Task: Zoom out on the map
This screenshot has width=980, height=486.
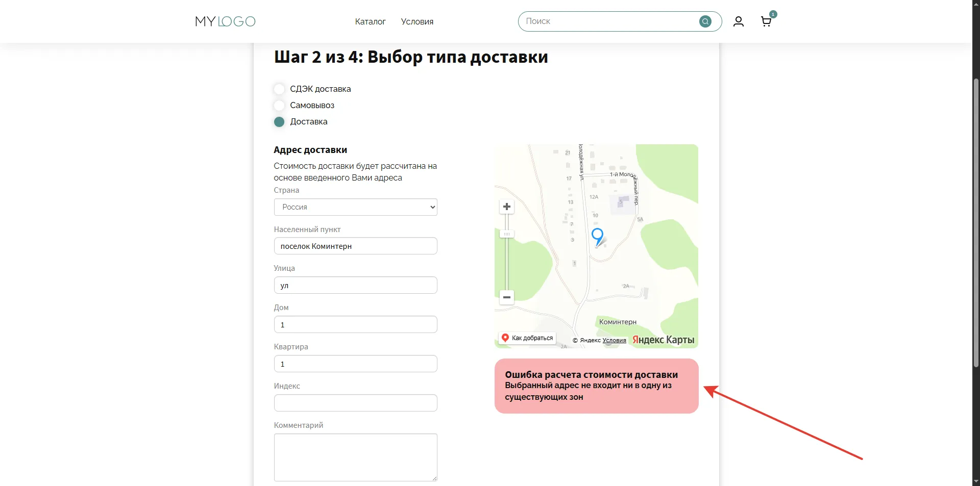Action: [506, 297]
